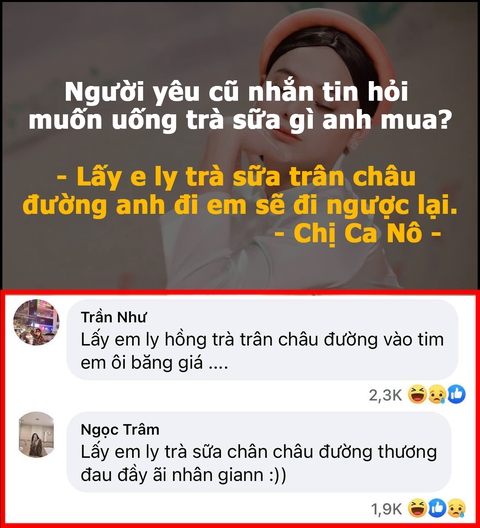Open the Ngọc Trâm commenter name

120,430
